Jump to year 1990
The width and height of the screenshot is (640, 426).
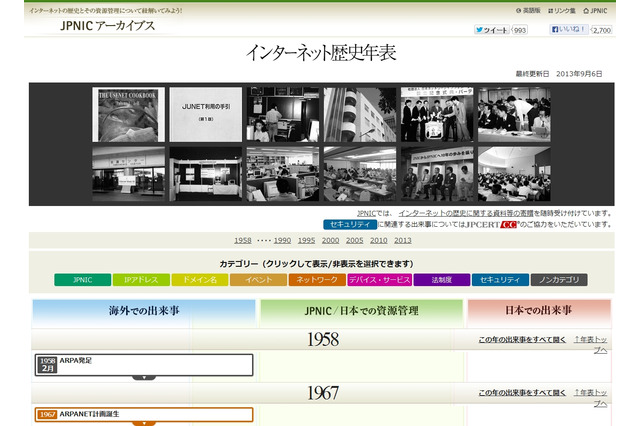[282, 240]
